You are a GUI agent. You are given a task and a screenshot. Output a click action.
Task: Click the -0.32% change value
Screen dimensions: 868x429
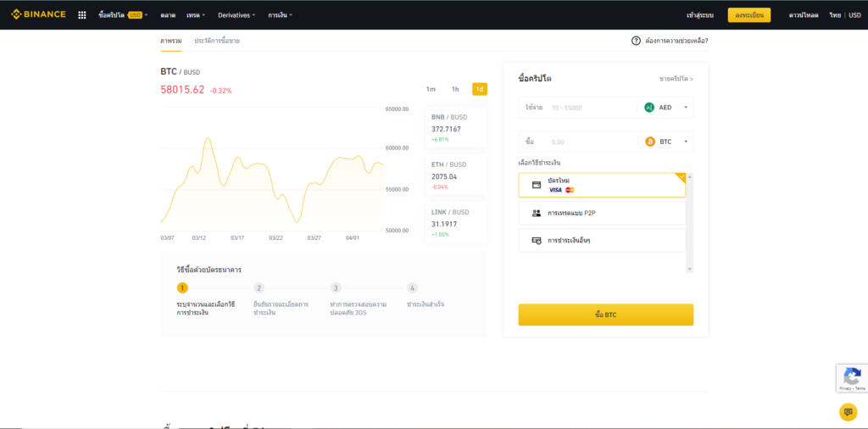[x=221, y=91]
